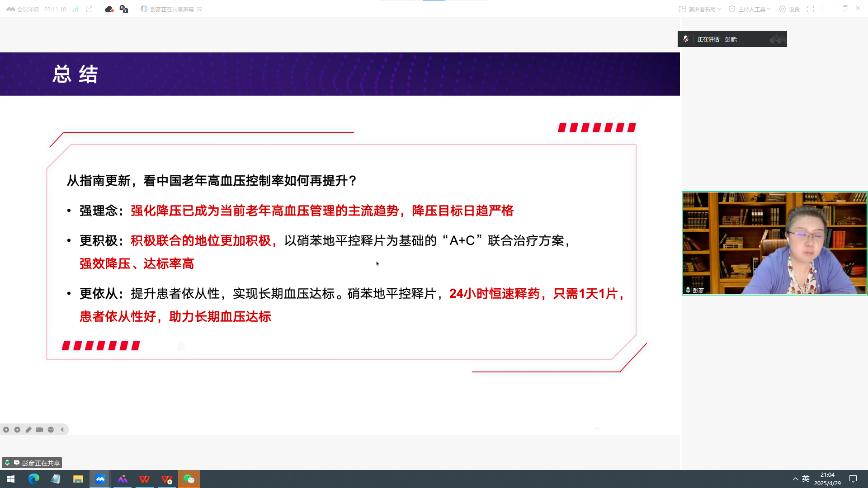Click the 彭彦 name tag on the video
Screen dimensions: 868x488
tap(695, 290)
